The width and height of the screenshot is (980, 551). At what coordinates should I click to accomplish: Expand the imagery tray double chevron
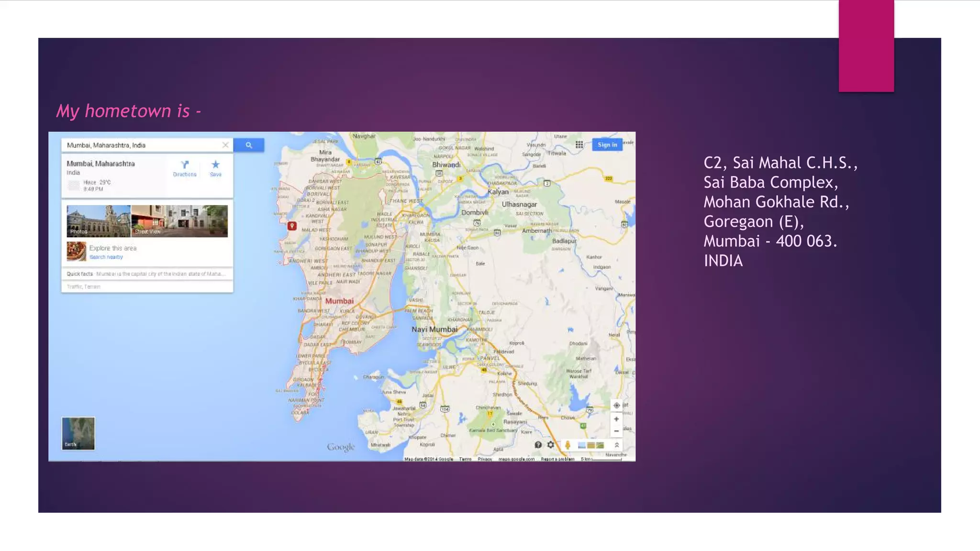(617, 445)
